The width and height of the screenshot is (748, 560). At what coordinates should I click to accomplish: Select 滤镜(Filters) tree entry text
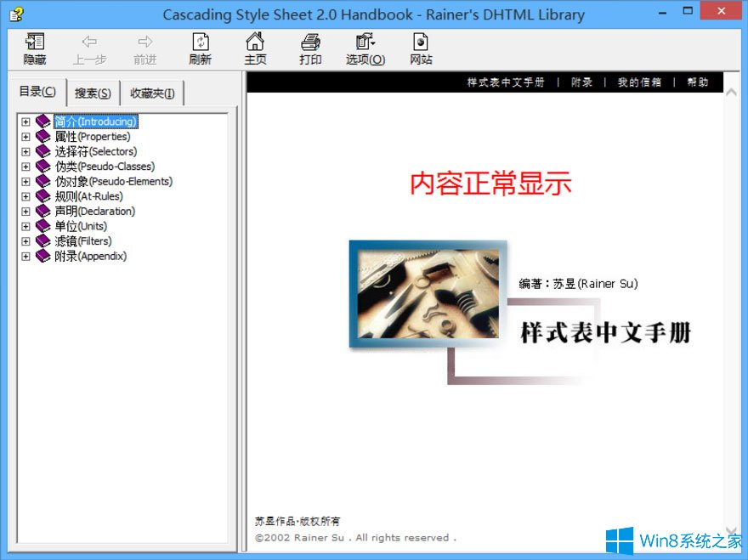(x=83, y=241)
